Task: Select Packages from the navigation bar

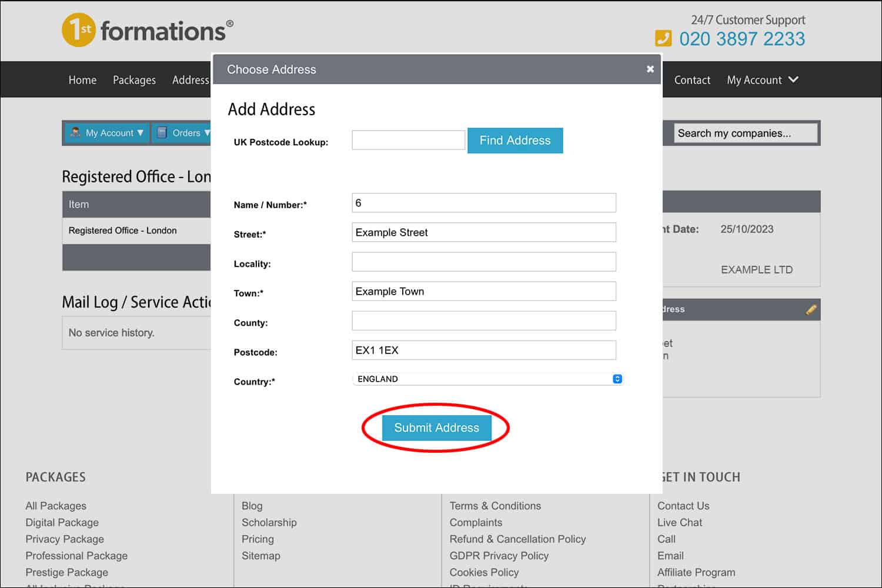Action: pos(134,80)
